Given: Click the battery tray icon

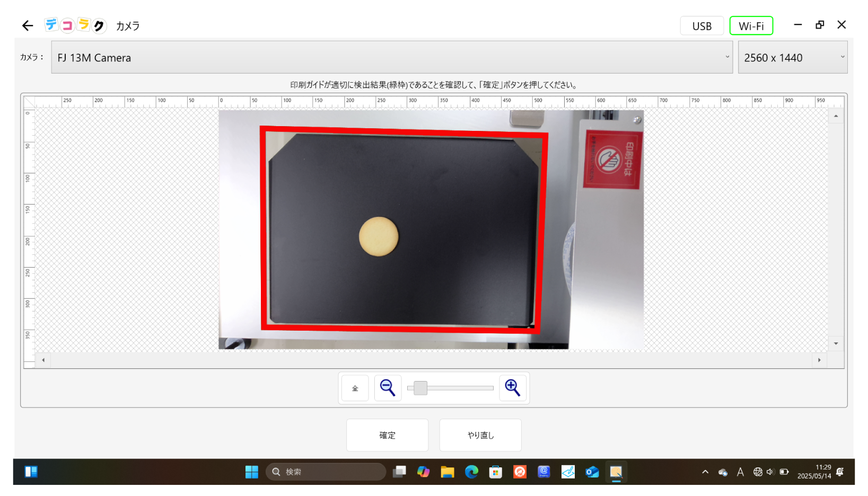Looking at the screenshot, I should pyautogui.click(x=784, y=472).
